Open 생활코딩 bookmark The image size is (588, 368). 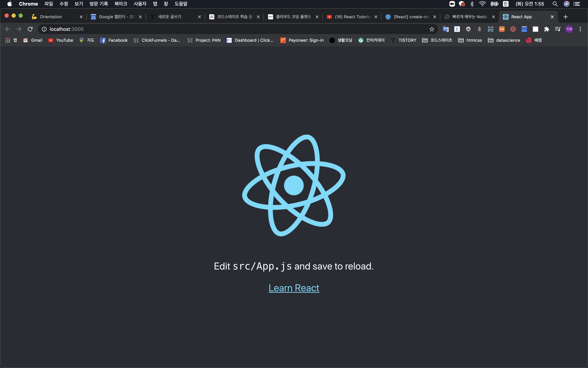pos(341,40)
